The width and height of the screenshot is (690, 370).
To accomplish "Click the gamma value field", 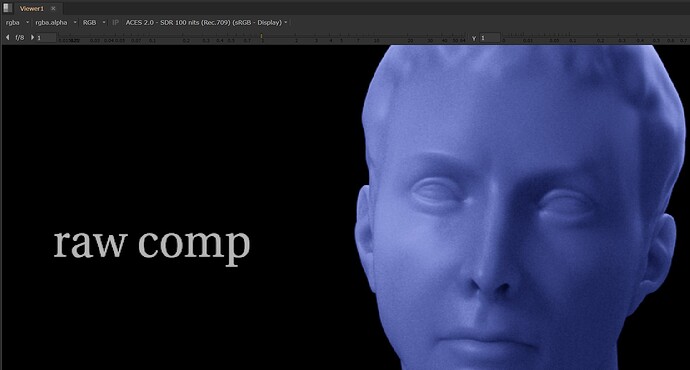I will [x=490, y=38].
